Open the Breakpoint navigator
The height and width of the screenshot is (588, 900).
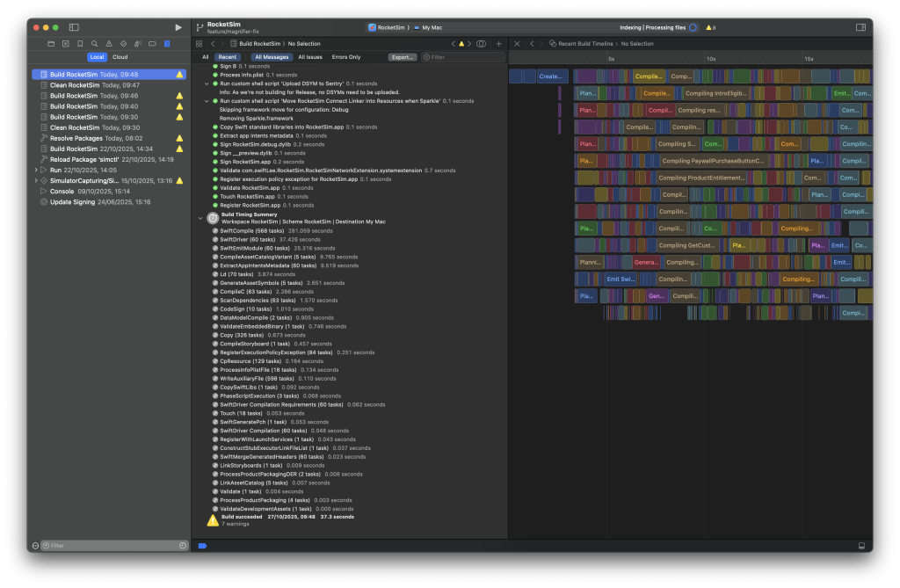(152, 43)
